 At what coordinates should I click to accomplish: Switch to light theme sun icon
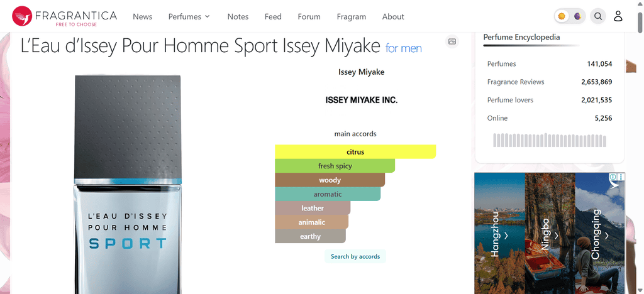click(x=562, y=16)
